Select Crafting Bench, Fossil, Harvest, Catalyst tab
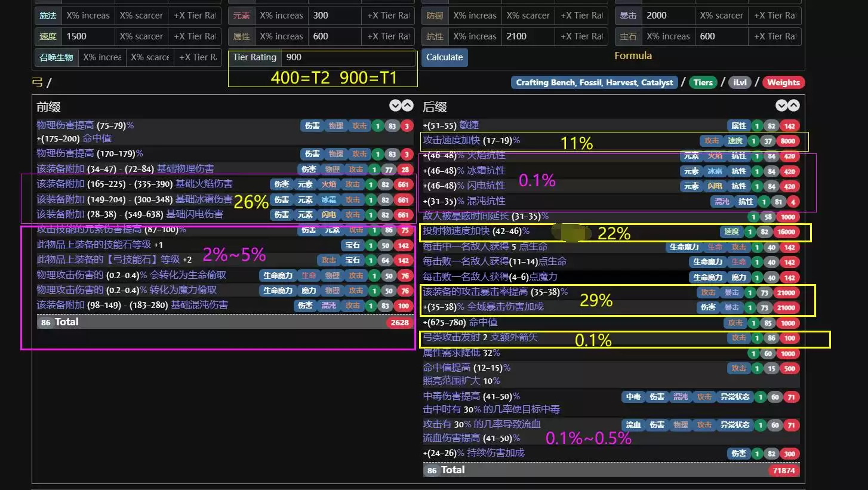 click(x=594, y=83)
